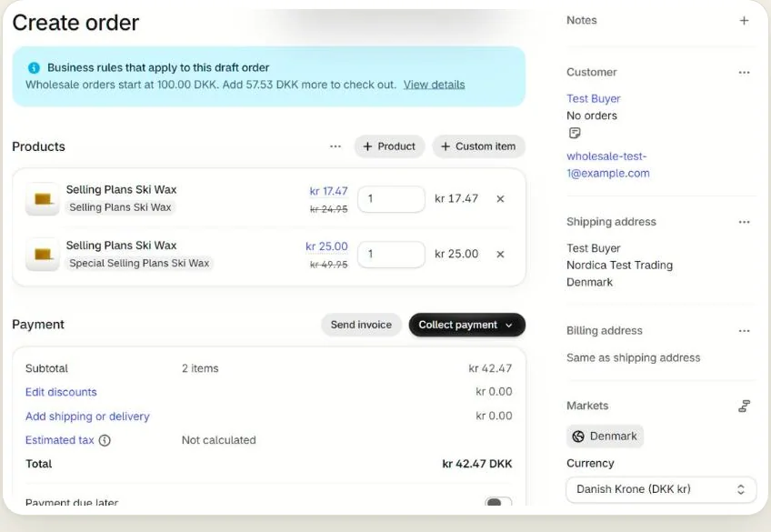
Task: Open the Customer section three-dot menu
Action: point(744,73)
